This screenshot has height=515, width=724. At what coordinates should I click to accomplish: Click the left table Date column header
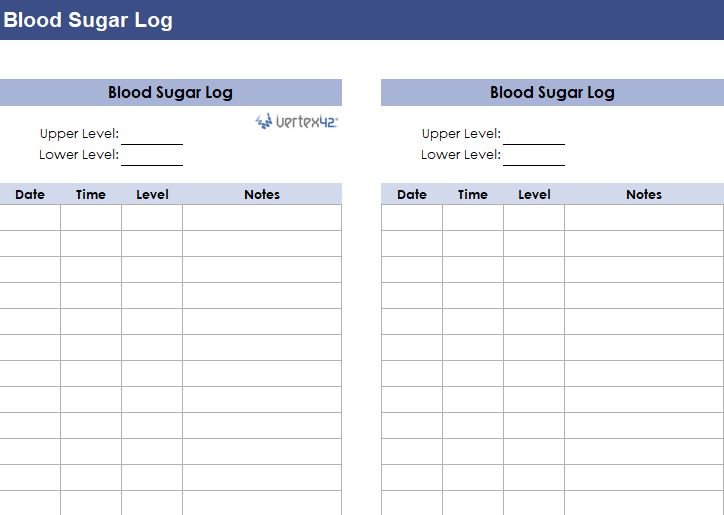pos(30,194)
